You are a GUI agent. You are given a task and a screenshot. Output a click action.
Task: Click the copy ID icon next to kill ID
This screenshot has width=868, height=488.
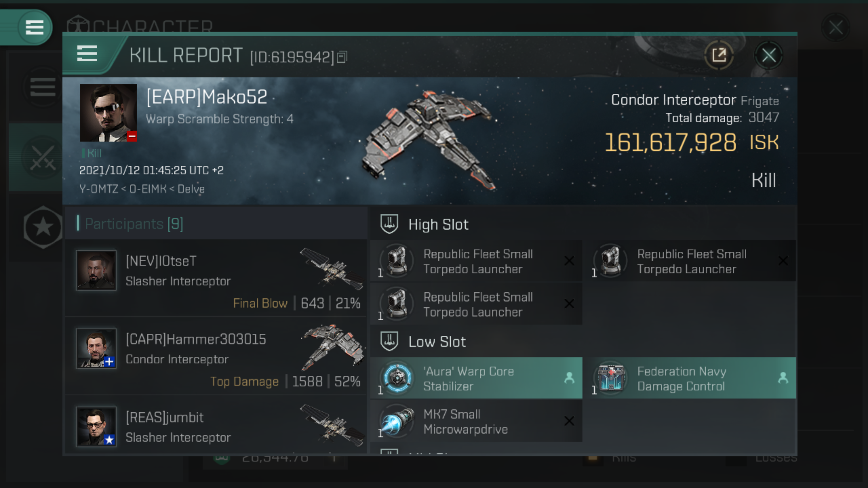(x=344, y=56)
